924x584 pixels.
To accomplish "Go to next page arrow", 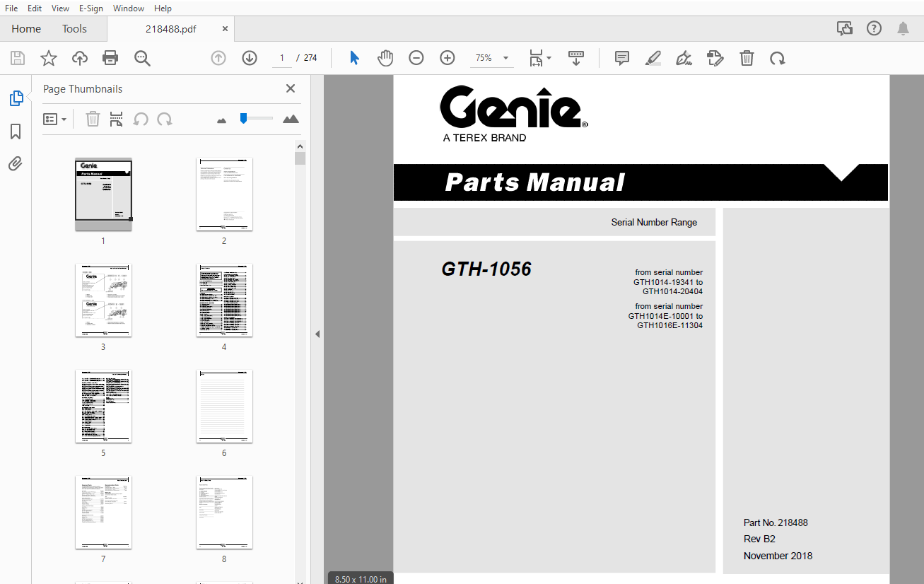I will pyautogui.click(x=250, y=58).
